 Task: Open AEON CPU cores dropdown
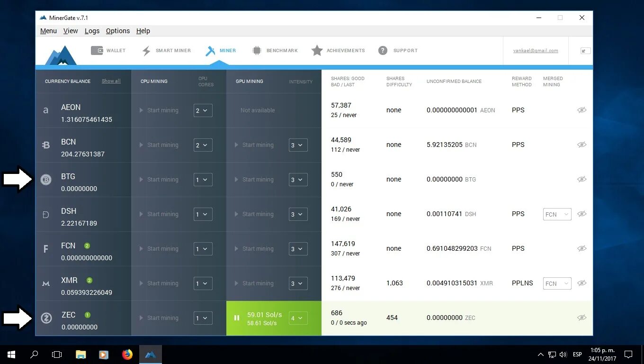pos(203,110)
